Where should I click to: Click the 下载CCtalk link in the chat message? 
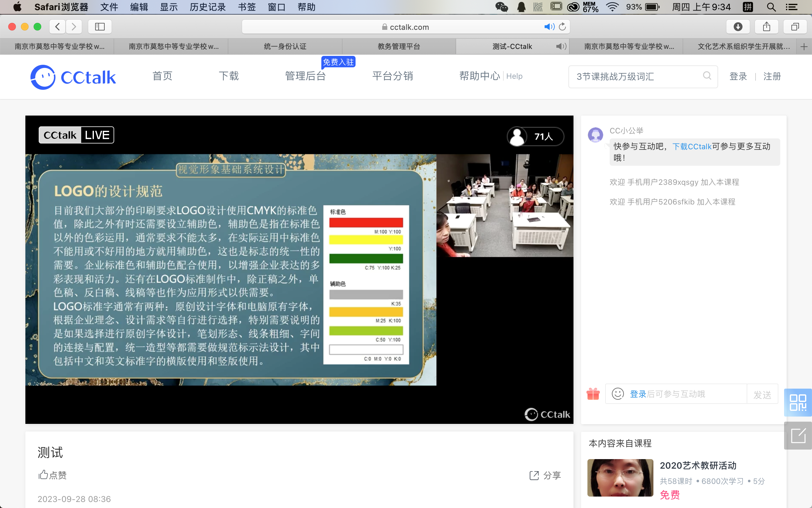click(692, 146)
